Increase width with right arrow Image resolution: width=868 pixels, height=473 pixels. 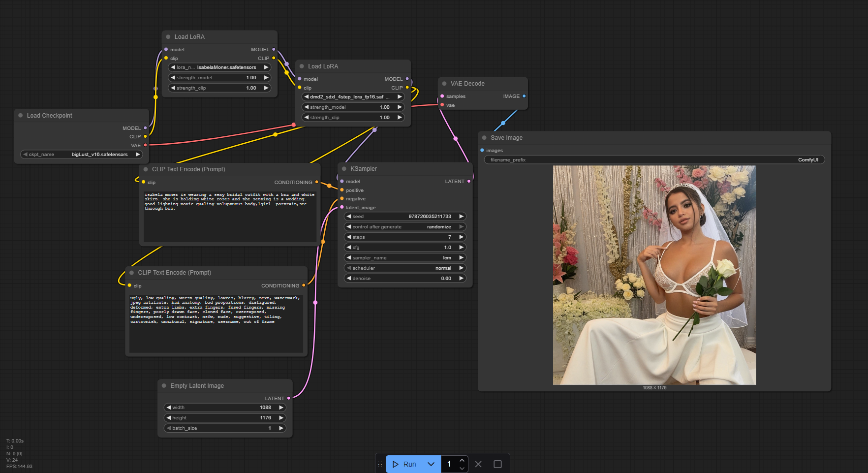click(x=281, y=408)
